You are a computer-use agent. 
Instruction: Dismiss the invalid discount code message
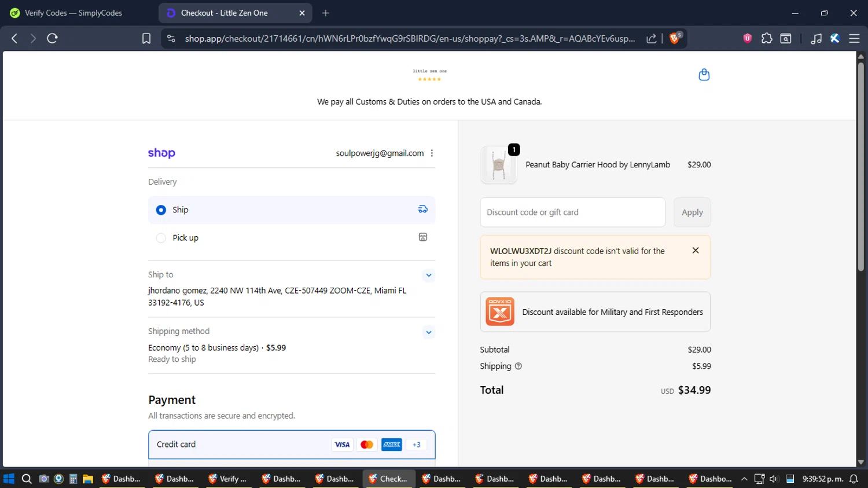696,251
